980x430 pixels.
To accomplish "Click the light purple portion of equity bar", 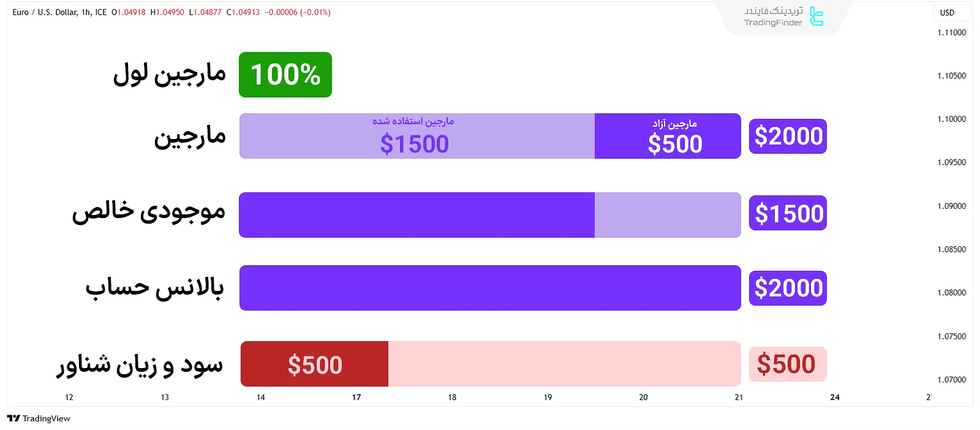I will (x=668, y=215).
